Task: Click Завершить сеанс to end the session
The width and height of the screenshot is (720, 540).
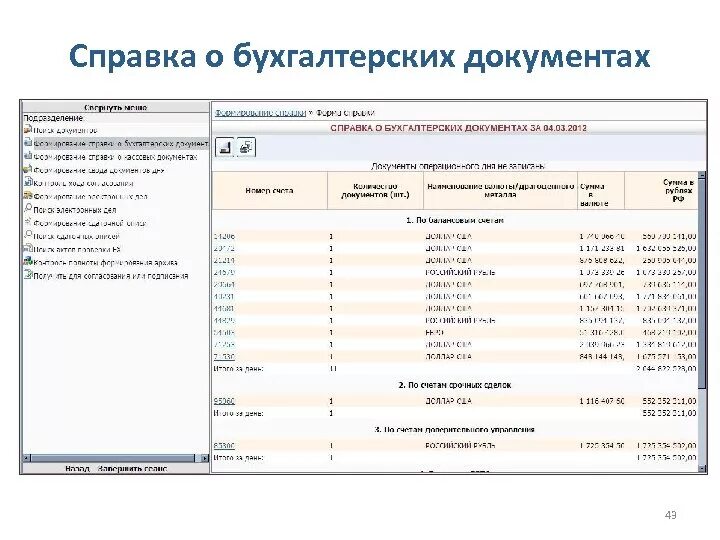Action: (x=131, y=469)
